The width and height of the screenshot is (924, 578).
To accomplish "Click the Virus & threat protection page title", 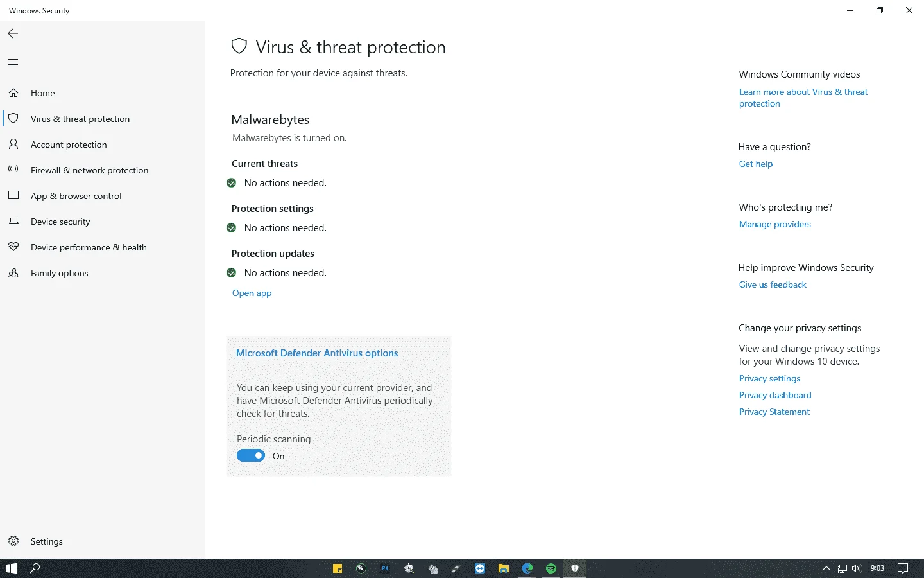I will 350,47.
